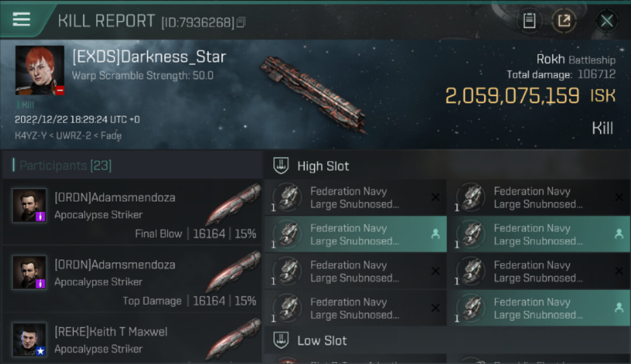This screenshot has width=631, height=364.
Task: Click the K4YZ-Y system location link
Action: pyautogui.click(x=30, y=136)
